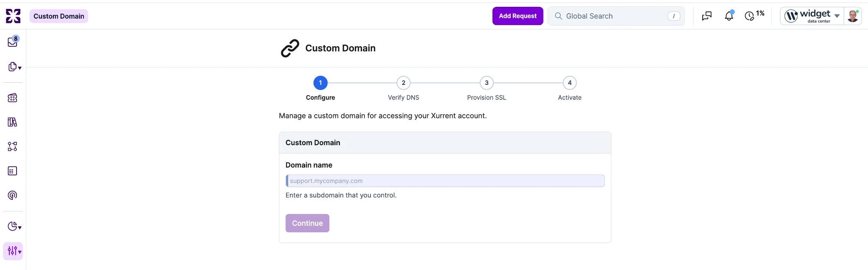Expand the analytics pie chart dropdown

coord(14,226)
